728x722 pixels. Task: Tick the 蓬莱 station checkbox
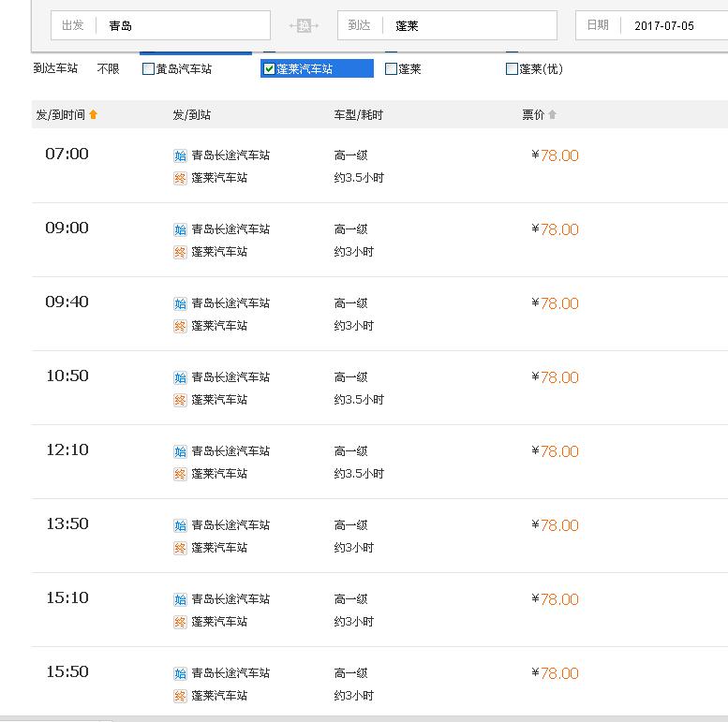[x=391, y=69]
